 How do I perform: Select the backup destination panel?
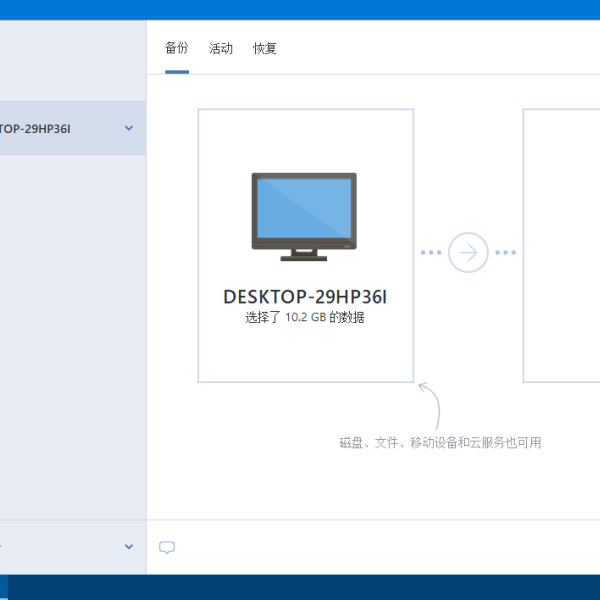[561, 246]
